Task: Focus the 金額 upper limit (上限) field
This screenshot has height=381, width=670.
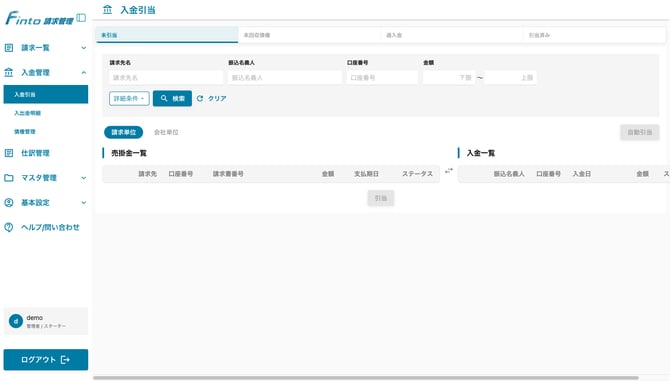Action: [510, 78]
